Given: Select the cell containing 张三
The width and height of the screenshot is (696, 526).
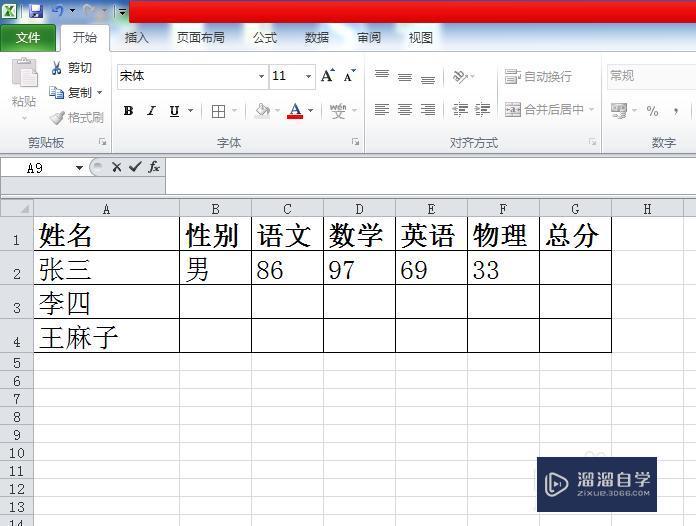Looking at the screenshot, I should 107,268.
